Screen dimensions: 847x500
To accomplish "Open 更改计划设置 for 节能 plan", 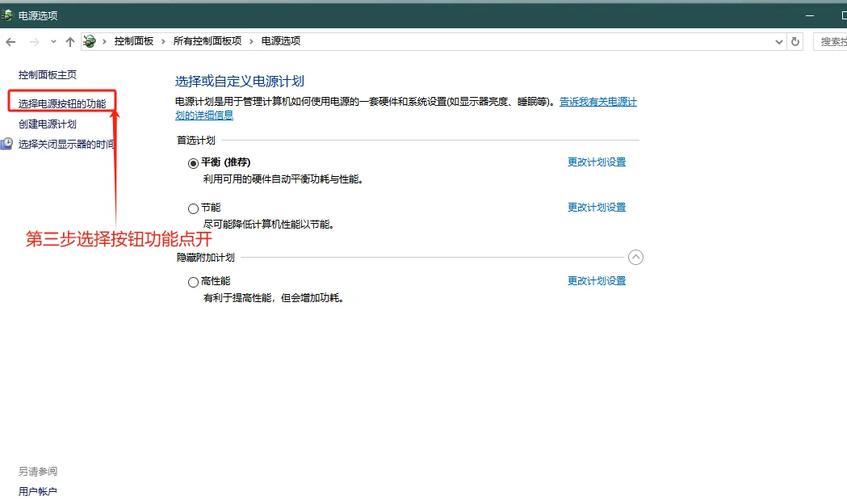I will [x=596, y=207].
